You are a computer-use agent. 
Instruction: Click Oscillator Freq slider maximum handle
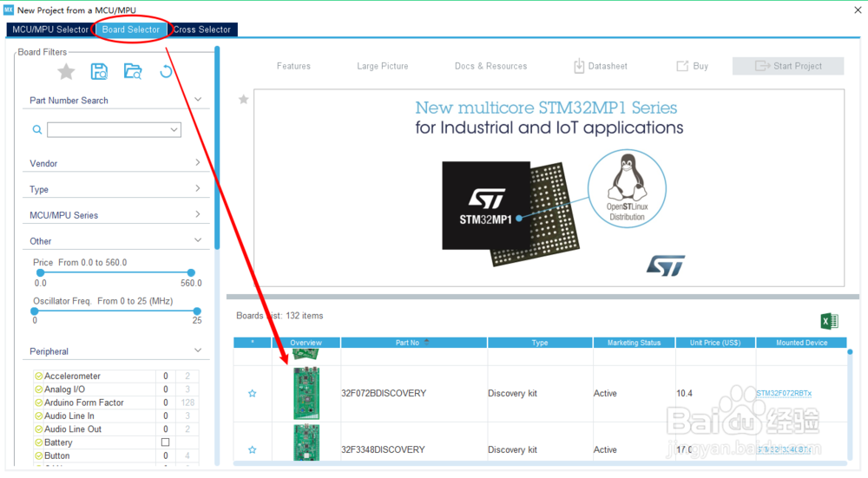pos(196,311)
